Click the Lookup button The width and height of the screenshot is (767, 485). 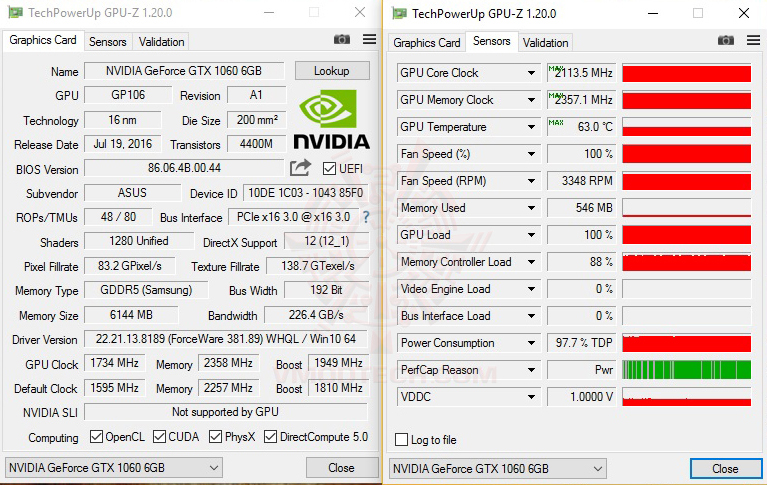pos(332,71)
